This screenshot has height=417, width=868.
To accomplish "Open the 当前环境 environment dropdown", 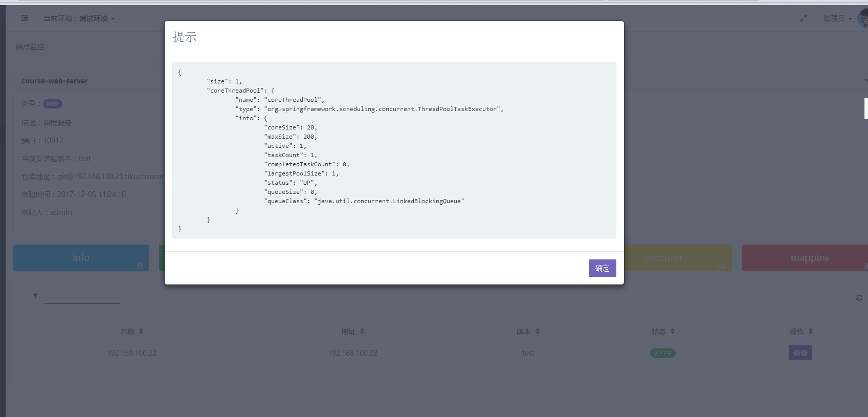I will [79, 18].
